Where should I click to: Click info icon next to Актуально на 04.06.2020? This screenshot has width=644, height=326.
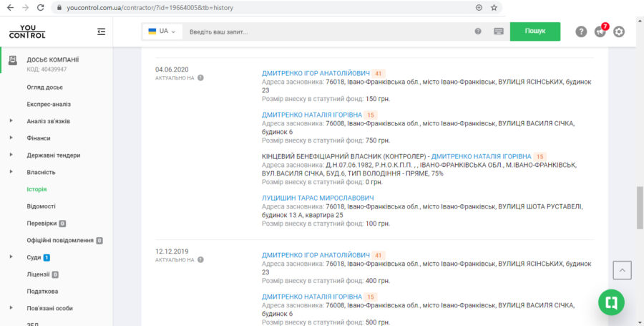200,78
